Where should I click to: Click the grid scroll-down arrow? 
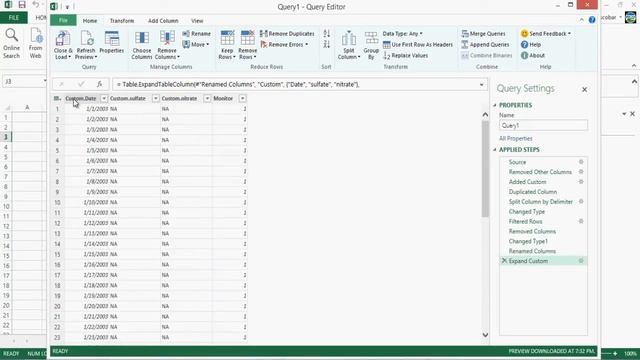click(485, 335)
